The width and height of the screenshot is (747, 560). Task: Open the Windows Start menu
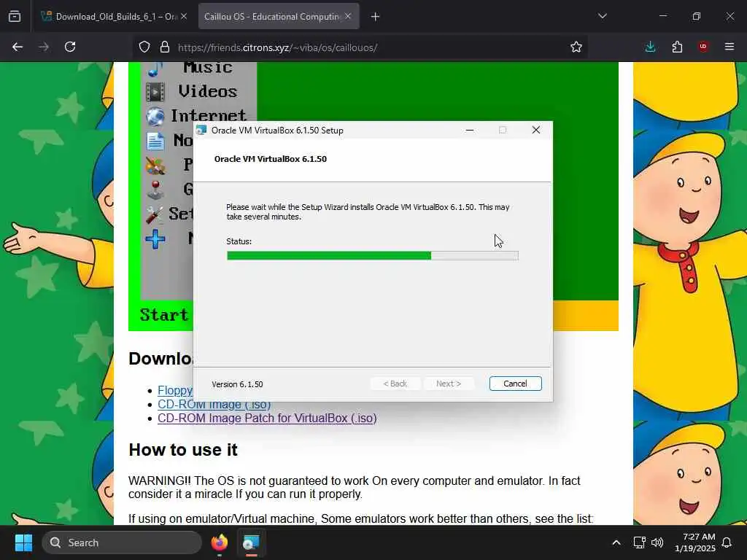(23, 542)
